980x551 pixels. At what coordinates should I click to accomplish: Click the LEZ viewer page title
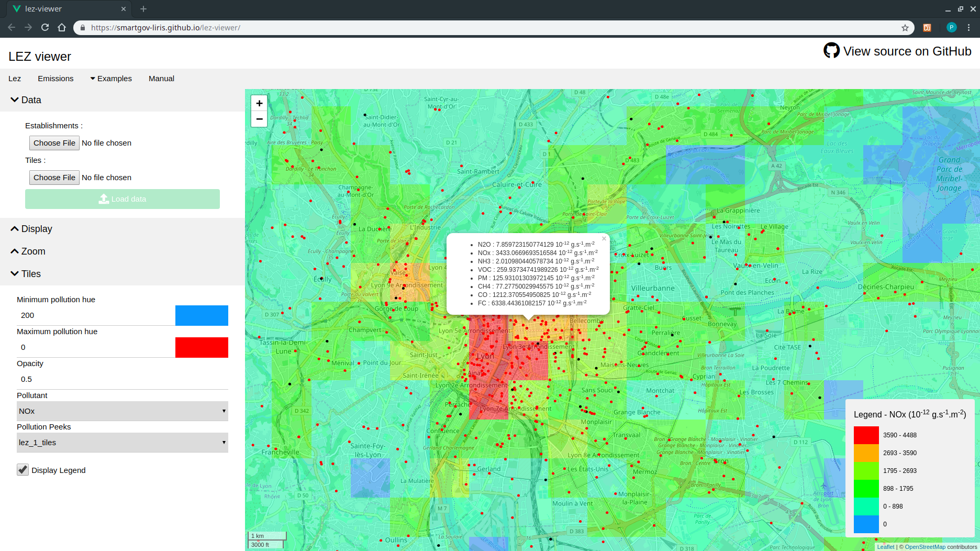(x=40, y=57)
